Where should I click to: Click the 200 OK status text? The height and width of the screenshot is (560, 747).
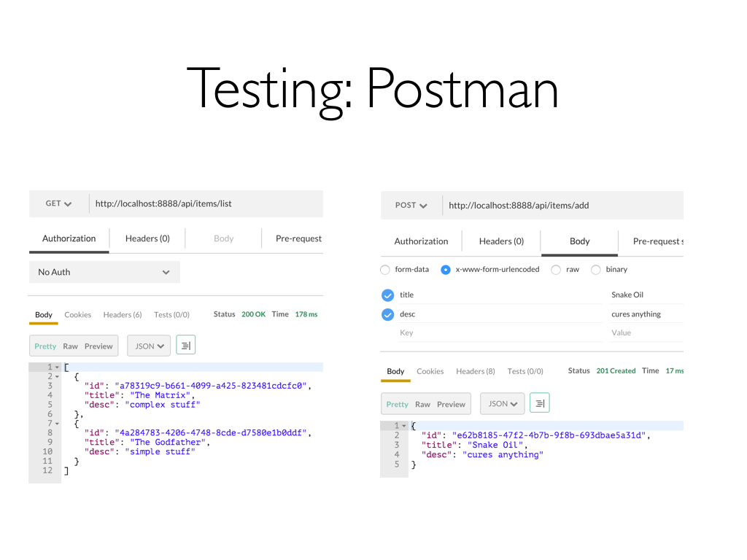point(253,314)
